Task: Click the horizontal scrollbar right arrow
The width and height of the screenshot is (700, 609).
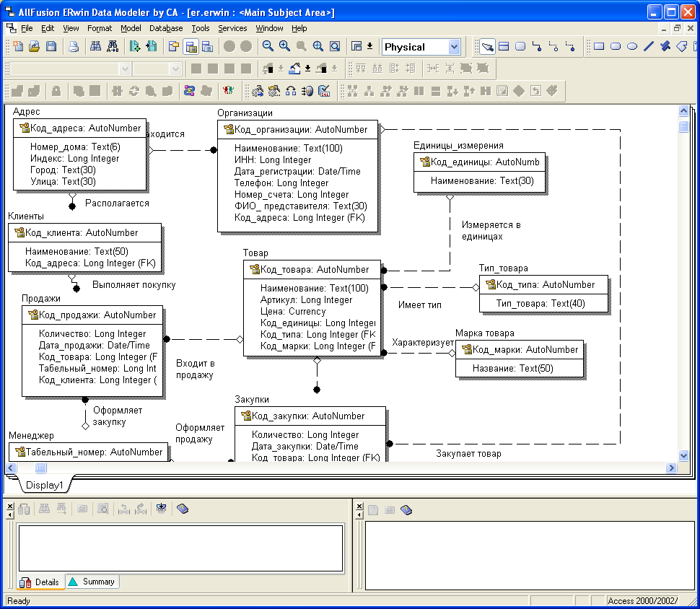Action: pyautogui.click(x=671, y=468)
